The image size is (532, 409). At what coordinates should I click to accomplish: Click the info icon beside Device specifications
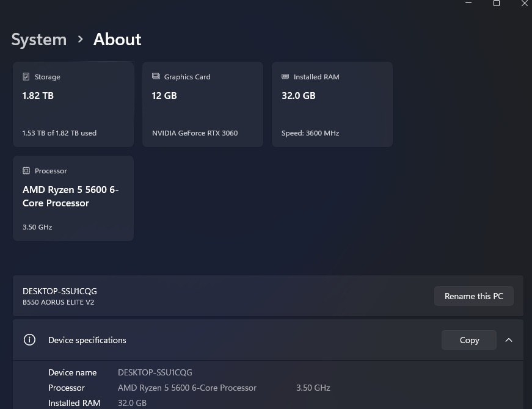click(29, 340)
